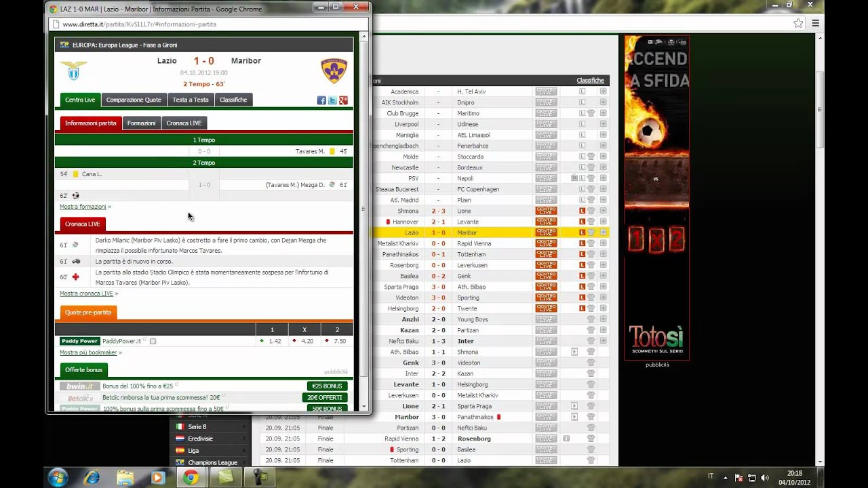Viewport: 868px width, 488px height.
Task: Share match on Twitter icon
Action: pyautogui.click(x=332, y=100)
